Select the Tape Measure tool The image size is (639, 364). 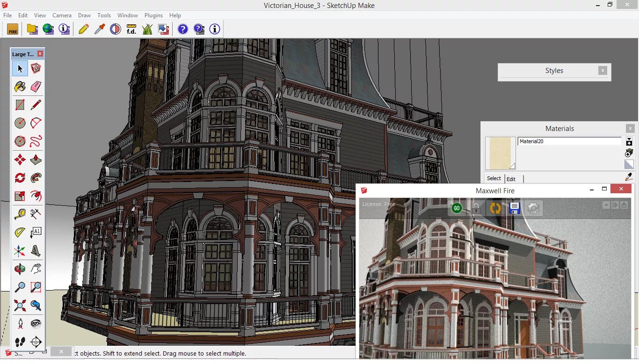(x=20, y=214)
